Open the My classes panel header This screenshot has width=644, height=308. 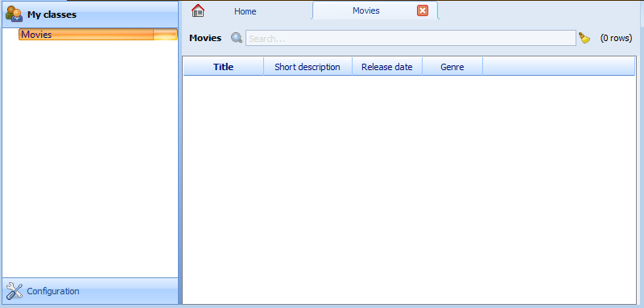click(90, 15)
